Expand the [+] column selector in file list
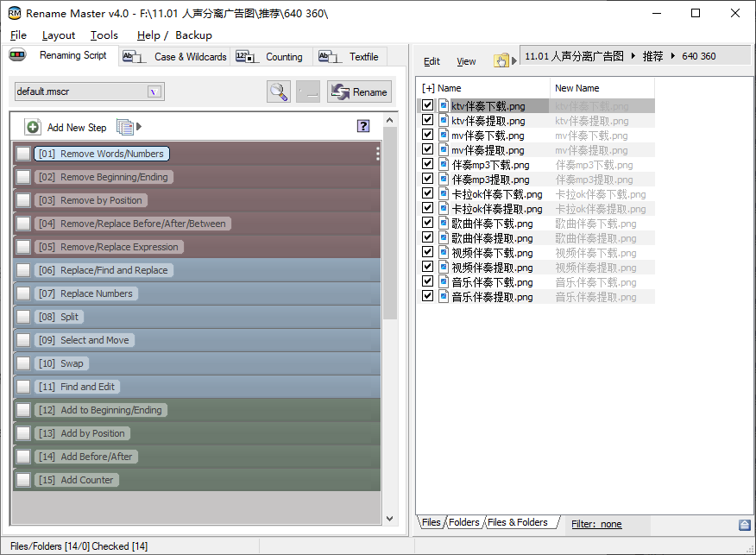756x555 pixels. pos(428,88)
